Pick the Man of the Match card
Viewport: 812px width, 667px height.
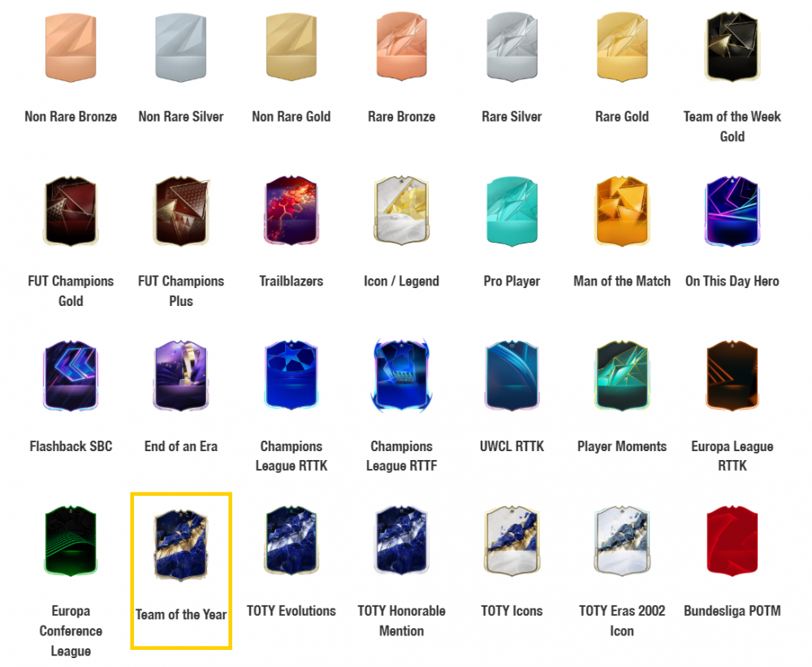pyautogui.click(x=622, y=211)
